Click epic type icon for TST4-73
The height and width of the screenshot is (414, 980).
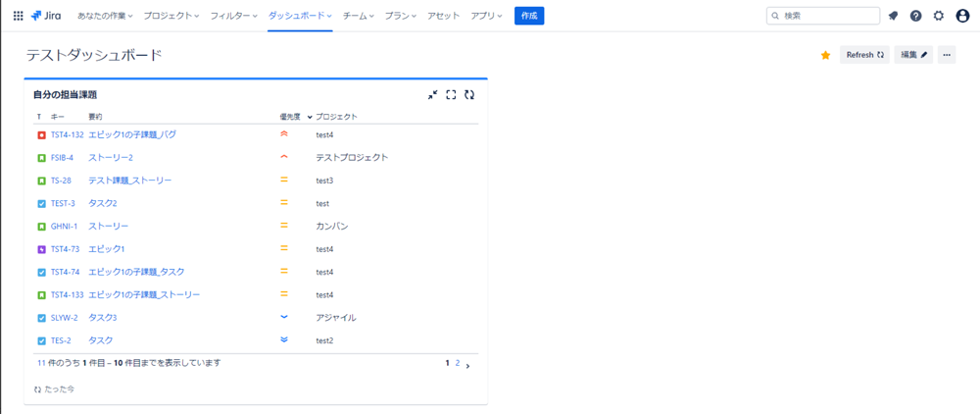(41, 249)
